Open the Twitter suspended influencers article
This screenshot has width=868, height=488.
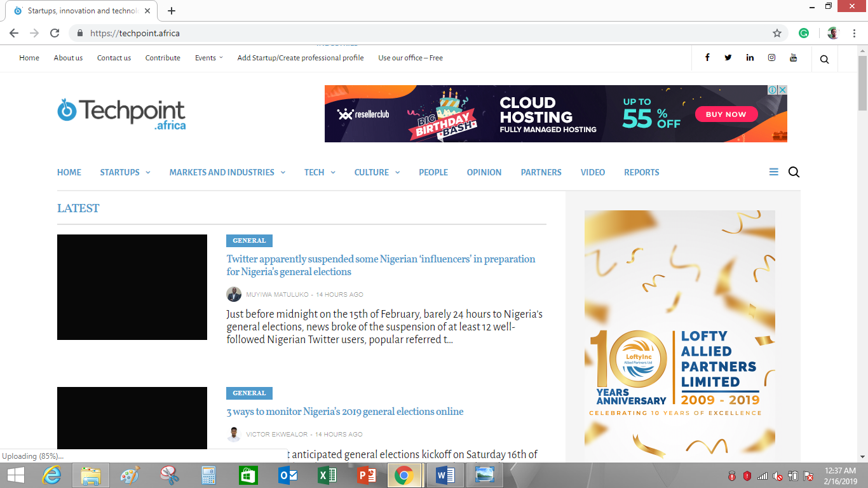pyautogui.click(x=381, y=266)
